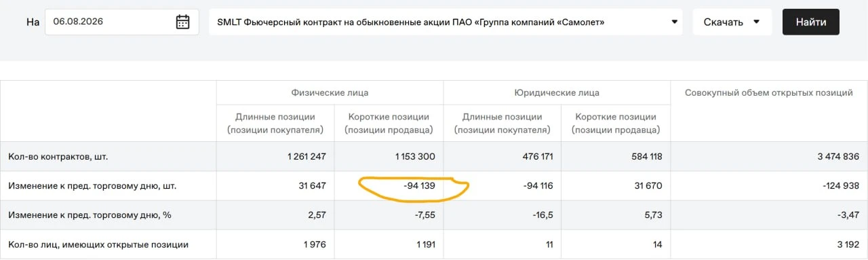Open the calendar date picker icon
The width and height of the screenshot is (868, 260).
coord(182,22)
